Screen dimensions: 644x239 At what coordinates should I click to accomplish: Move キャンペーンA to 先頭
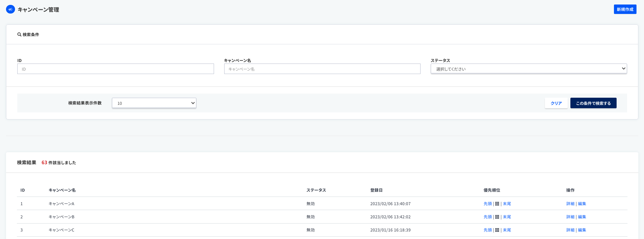487,204
